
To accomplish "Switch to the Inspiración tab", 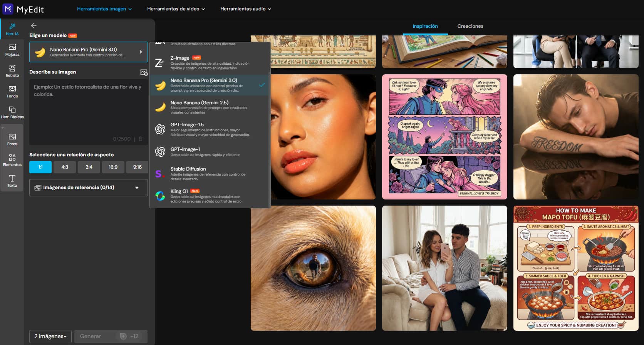I will click(425, 26).
